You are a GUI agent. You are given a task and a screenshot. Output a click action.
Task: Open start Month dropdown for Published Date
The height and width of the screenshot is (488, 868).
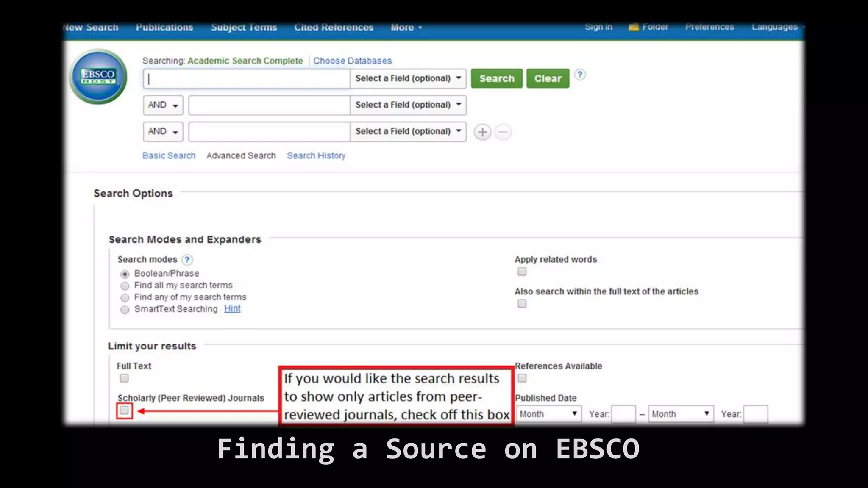pos(549,414)
